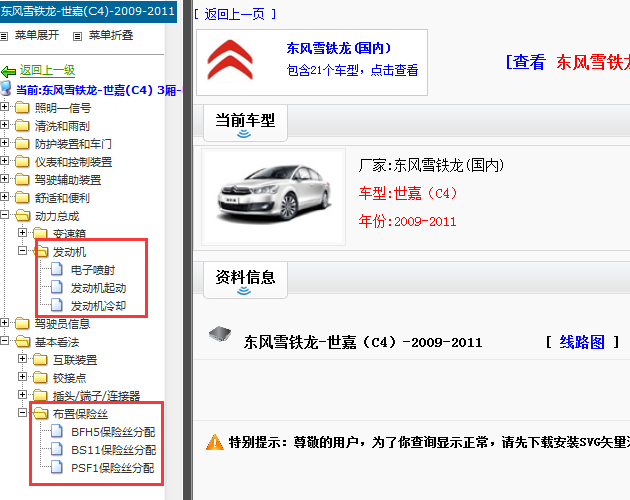Select the 电子喷射 tree item
630x500 pixels.
93,270
